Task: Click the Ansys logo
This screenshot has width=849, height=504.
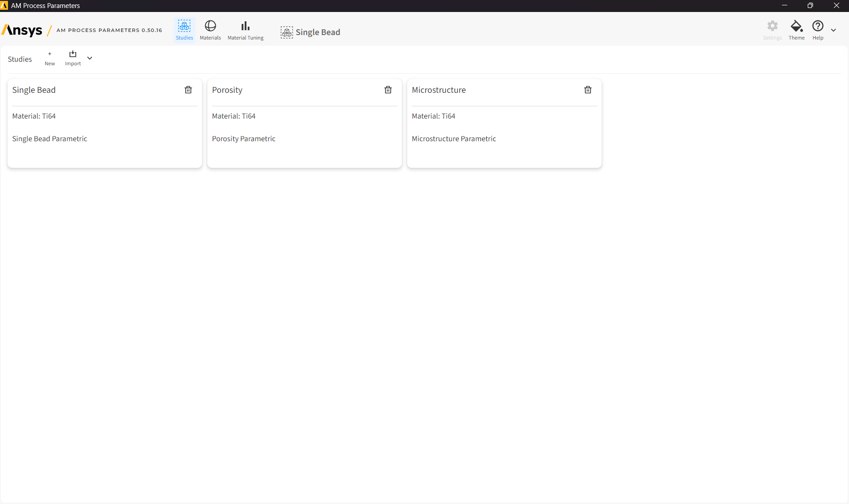Action: pos(22,30)
